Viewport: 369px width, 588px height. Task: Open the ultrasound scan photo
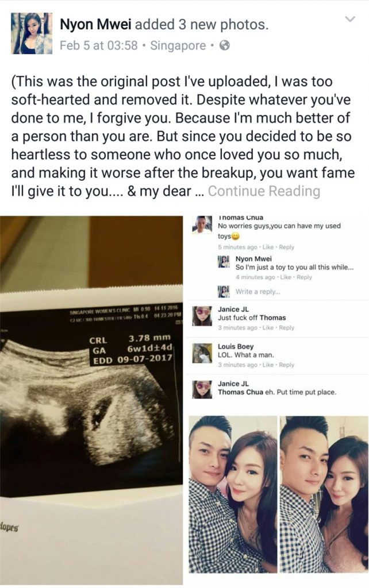(x=91, y=400)
